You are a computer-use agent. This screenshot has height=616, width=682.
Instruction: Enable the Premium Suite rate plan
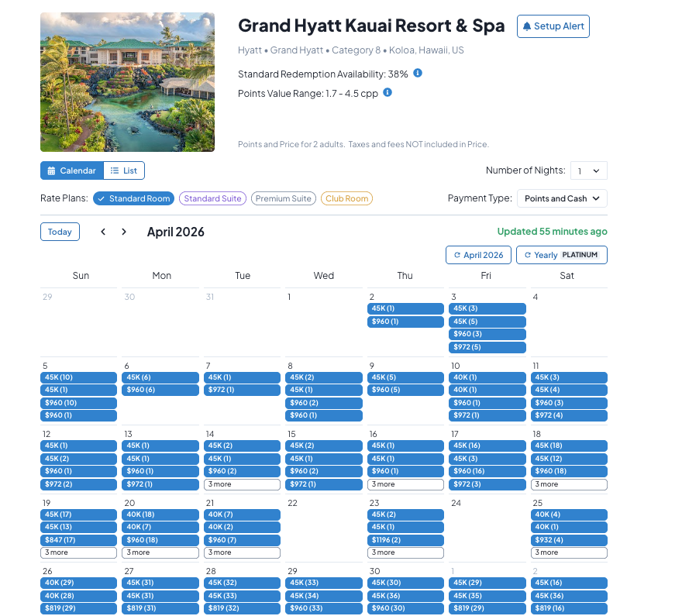click(284, 198)
